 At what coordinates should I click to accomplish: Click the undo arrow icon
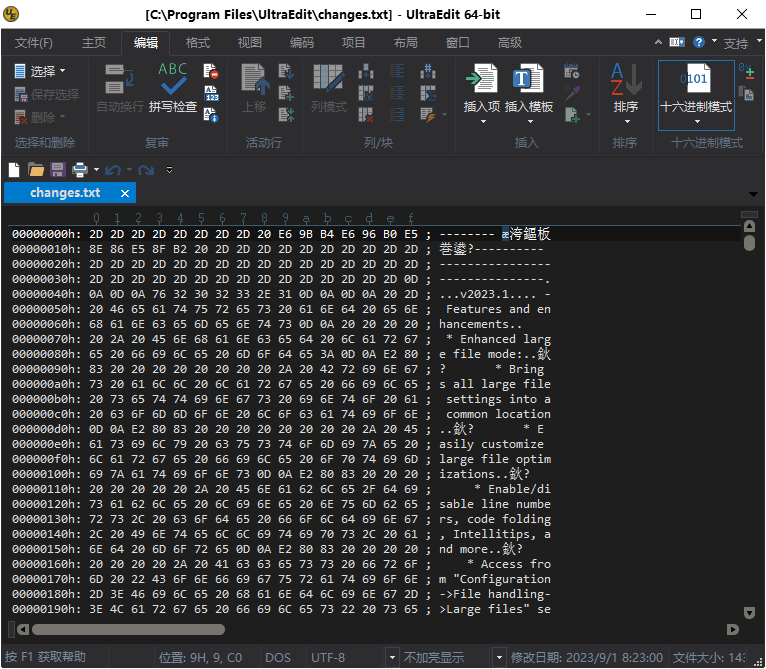coord(113,170)
